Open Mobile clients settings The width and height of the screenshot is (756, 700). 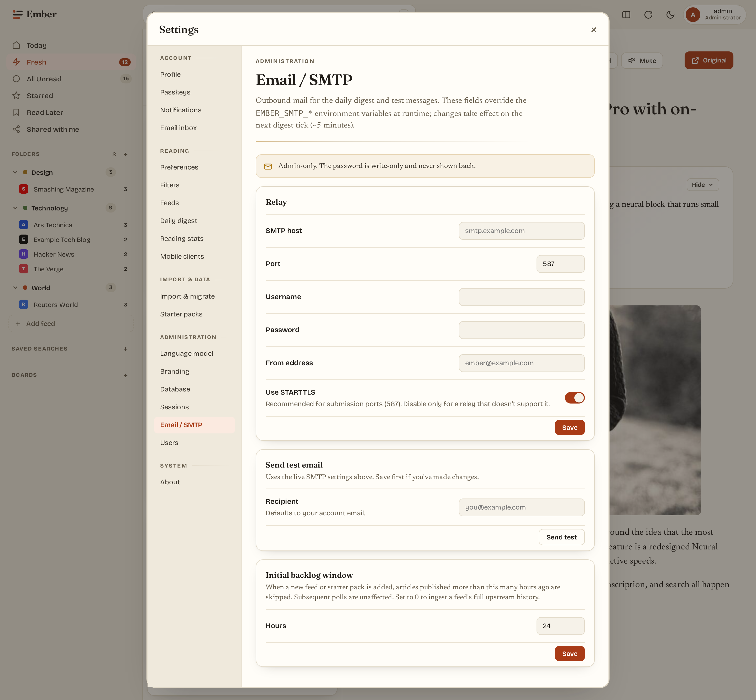194,256
